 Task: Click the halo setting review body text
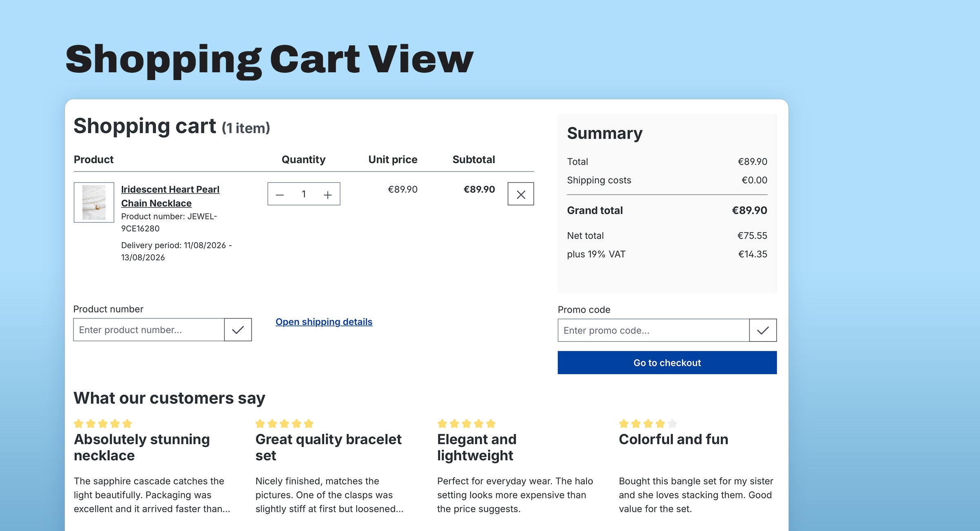coord(515,495)
